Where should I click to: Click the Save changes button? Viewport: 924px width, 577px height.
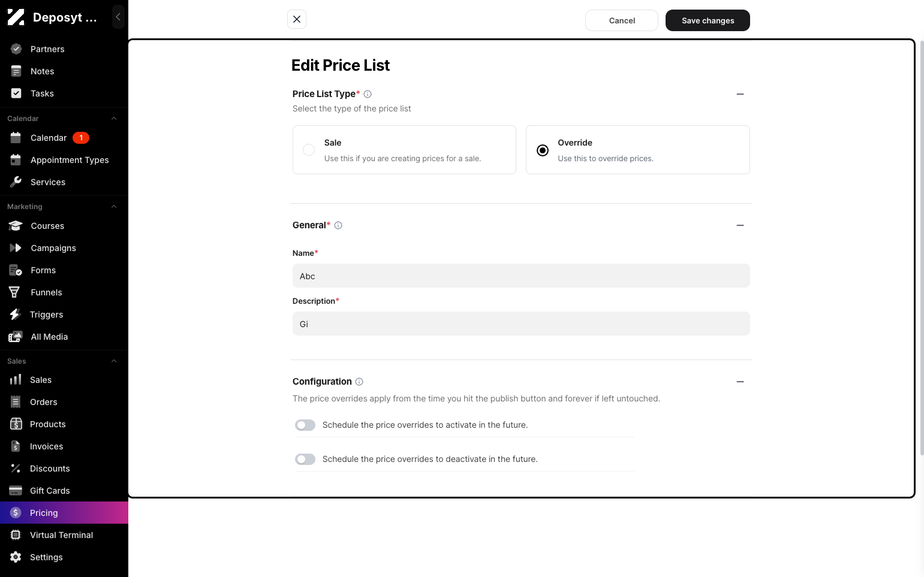(x=708, y=20)
